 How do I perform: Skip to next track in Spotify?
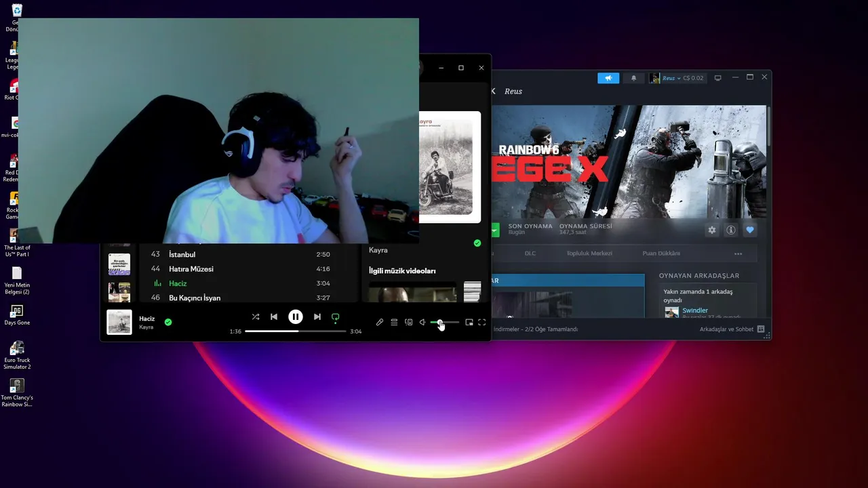(x=317, y=317)
